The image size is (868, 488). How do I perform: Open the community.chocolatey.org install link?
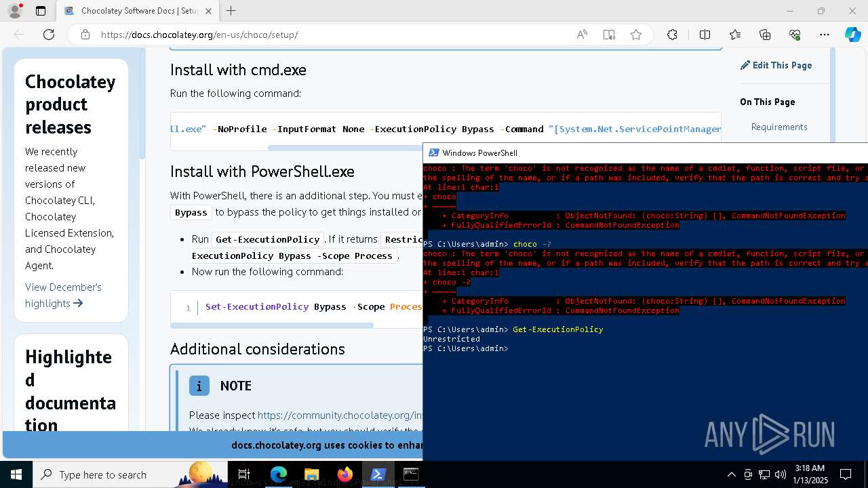340,415
